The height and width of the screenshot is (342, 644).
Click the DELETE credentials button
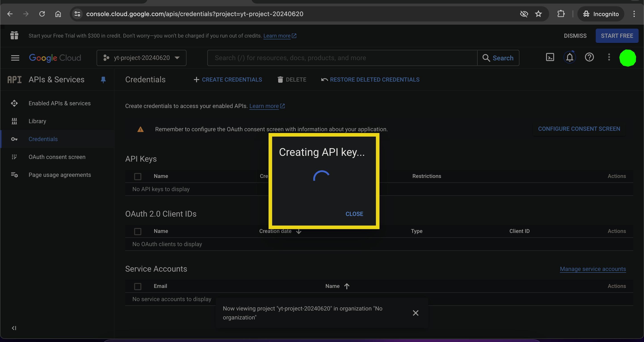coord(292,80)
